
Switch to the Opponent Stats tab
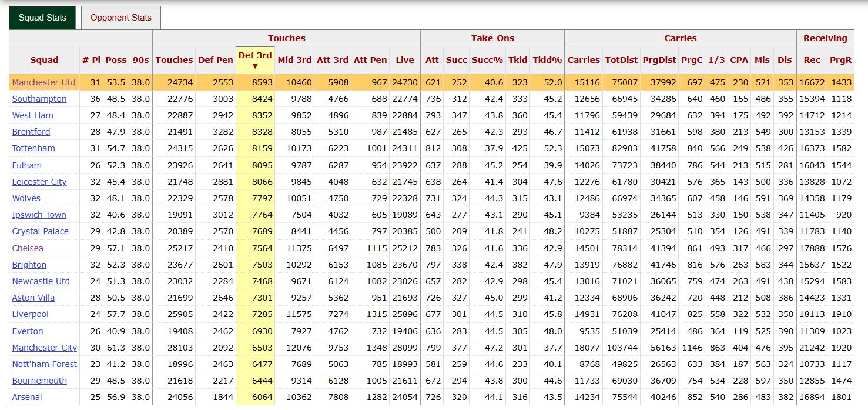[x=120, y=18]
